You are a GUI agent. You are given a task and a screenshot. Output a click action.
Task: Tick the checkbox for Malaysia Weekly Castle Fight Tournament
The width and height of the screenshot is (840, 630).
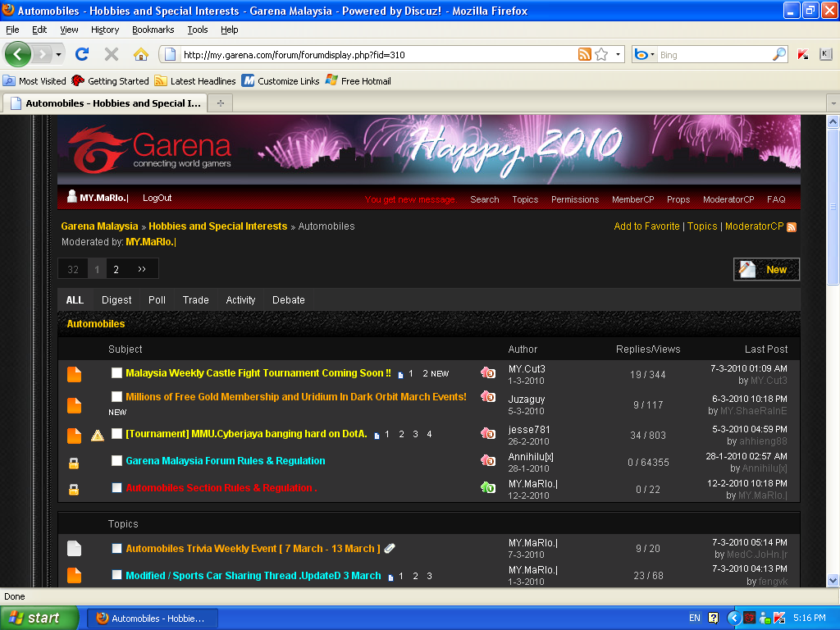pyautogui.click(x=116, y=373)
